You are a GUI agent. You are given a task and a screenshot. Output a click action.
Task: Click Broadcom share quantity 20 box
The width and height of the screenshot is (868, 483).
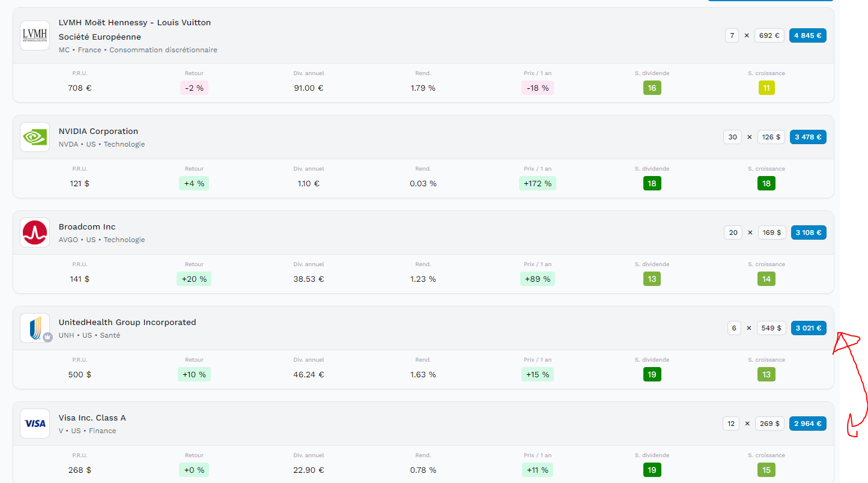click(733, 232)
